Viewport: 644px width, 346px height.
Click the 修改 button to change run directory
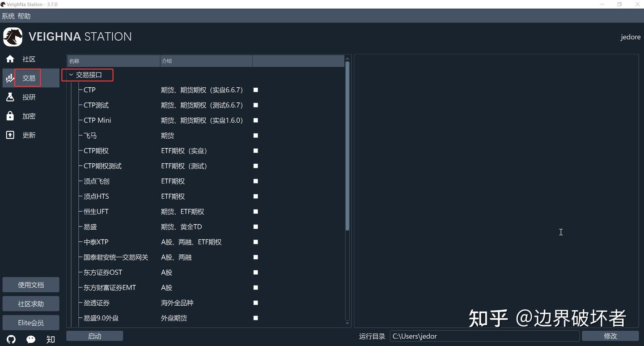[610, 336]
